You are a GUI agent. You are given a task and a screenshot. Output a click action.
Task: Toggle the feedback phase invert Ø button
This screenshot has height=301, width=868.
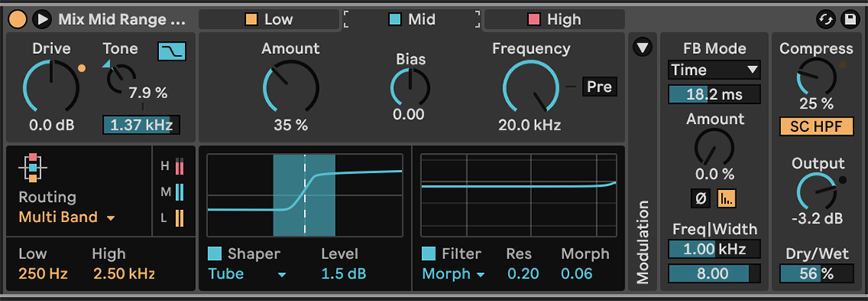700,198
